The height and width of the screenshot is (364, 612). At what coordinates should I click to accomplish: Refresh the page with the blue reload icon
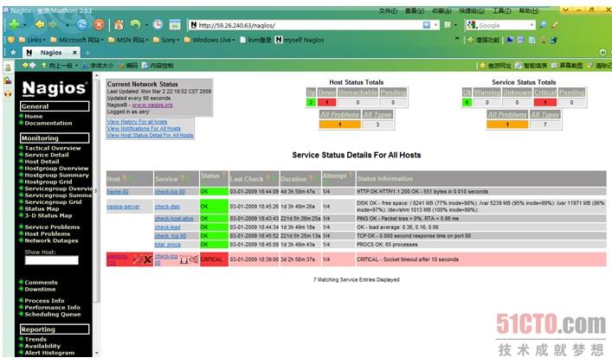[82, 25]
